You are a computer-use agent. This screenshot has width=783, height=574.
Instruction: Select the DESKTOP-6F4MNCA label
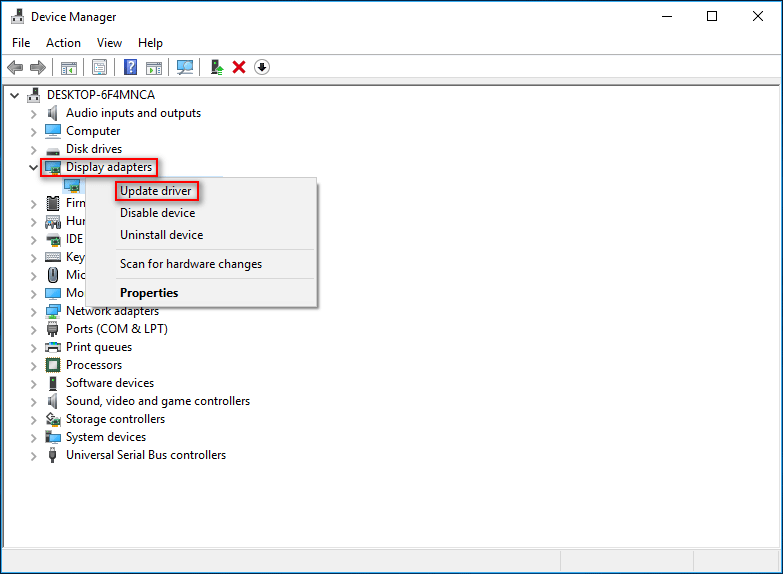[101, 94]
